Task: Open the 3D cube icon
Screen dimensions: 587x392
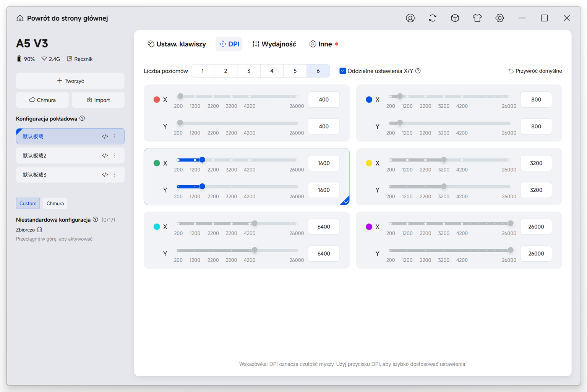Action: (455, 18)
